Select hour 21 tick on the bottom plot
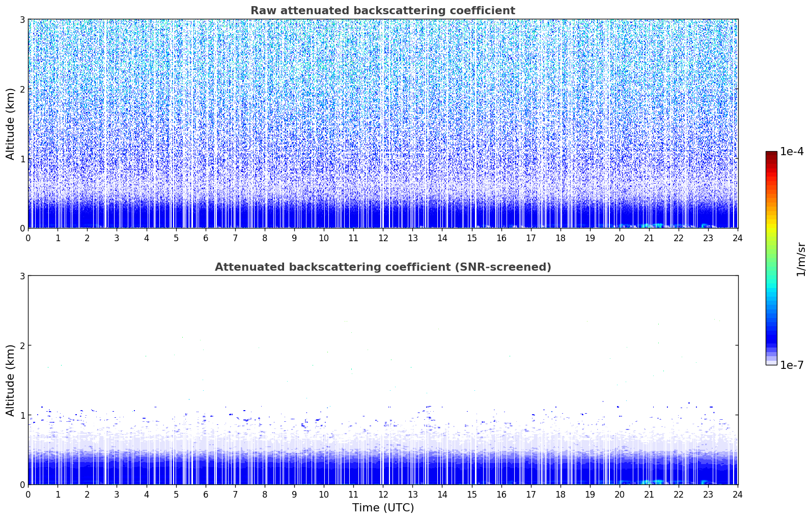Image resolution: width=812 pixels, height=519 pixels. pyautogui.click(x=649, y=494)
